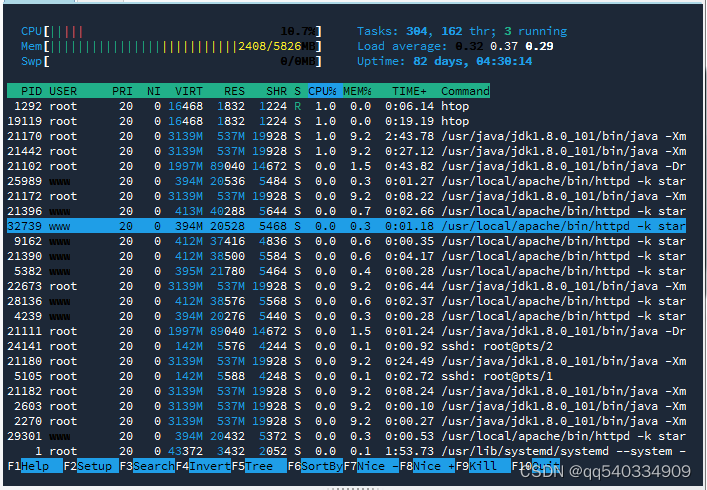Viewport: 707px width, 490px height.
Task: Sort by the USER column header
Action: (63, 91)
